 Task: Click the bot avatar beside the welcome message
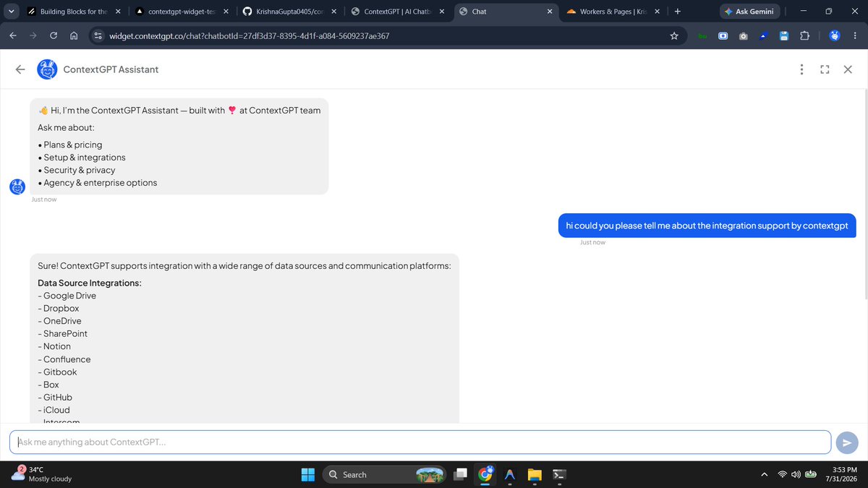(17, 187)
